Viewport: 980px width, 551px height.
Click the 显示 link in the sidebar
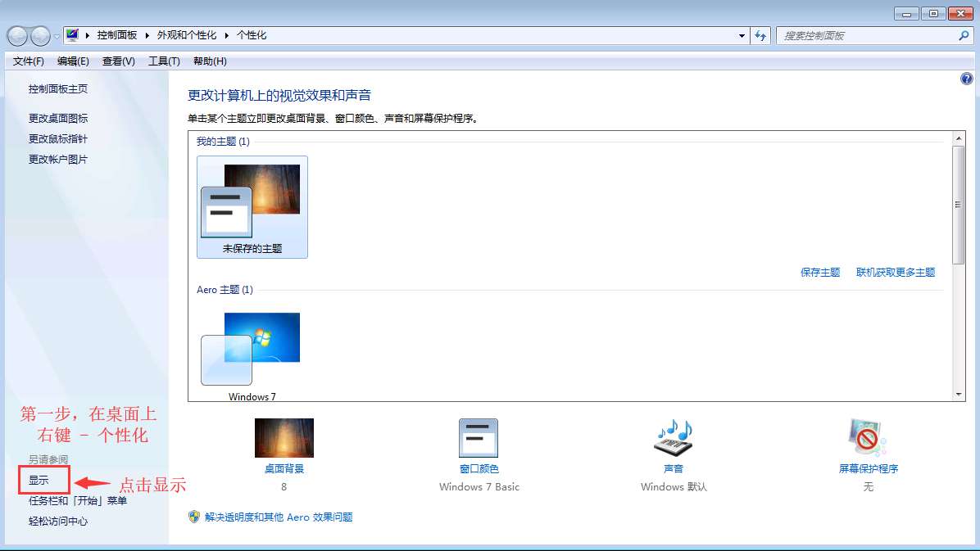click(x=39, y=481)
